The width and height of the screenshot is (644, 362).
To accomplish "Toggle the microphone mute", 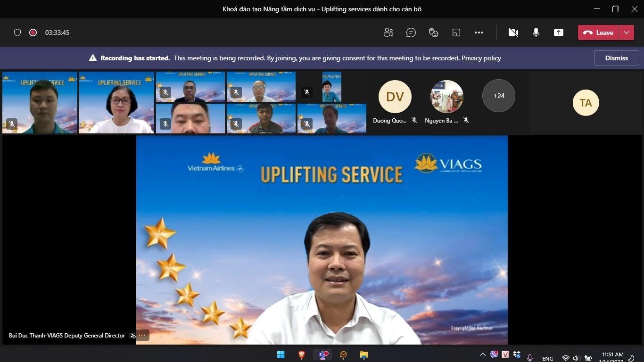I will click(536, 33).
